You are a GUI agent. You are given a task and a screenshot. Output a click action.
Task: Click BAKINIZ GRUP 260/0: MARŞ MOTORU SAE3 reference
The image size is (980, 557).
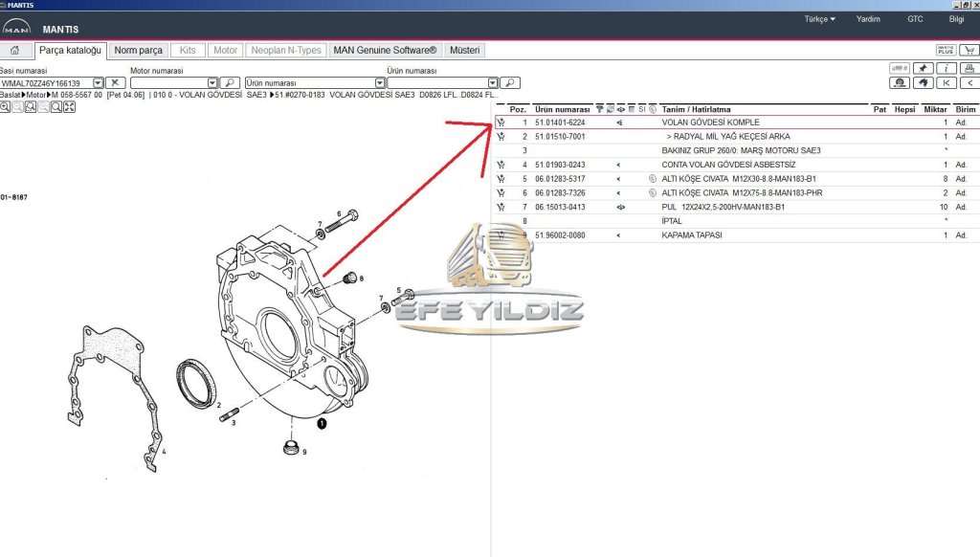click(x=742, y=150)
